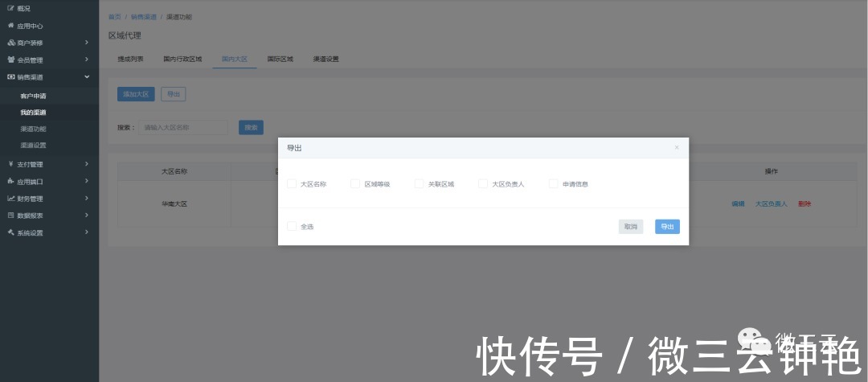The width and height of the screenshot is (868, 382).
Task: Click the 区域代理 page heading
Action: (125, 35)
